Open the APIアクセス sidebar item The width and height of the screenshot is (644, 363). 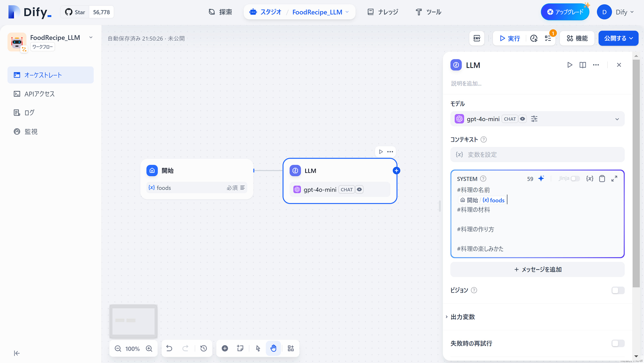[39, 94]
